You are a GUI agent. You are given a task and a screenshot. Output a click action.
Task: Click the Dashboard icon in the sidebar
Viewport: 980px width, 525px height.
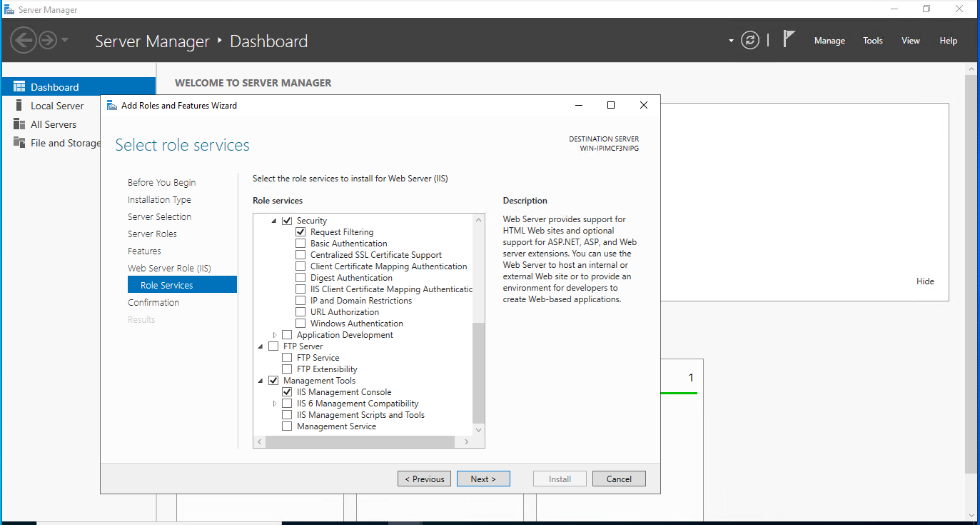pyautogui.click(x=19, y=86)
